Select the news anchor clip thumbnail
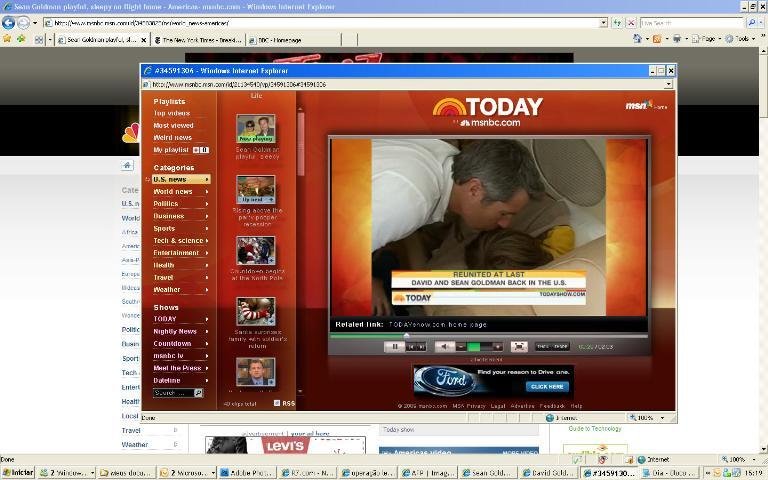This screenshot has height=480, width=768. 256,372
